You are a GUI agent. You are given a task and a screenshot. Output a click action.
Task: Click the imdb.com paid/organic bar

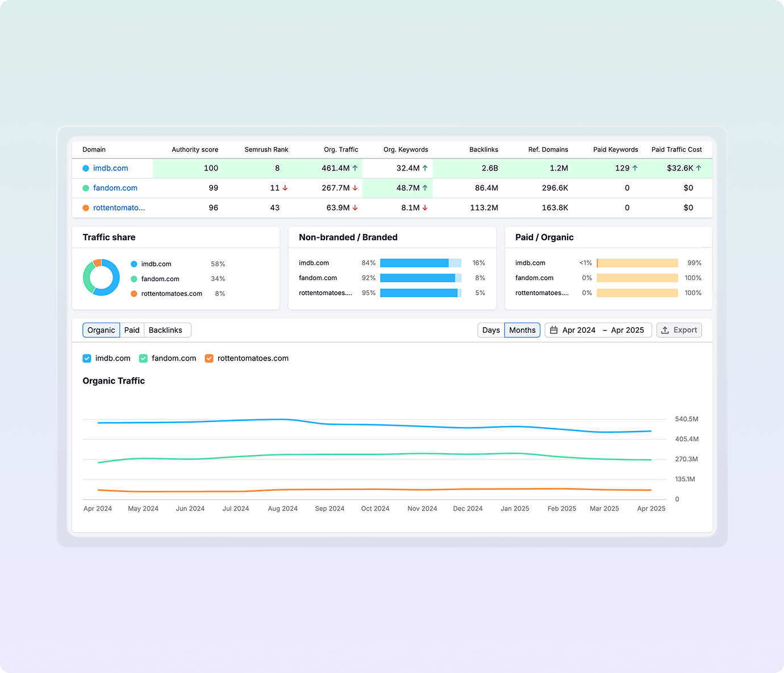[x=637, y=263]
